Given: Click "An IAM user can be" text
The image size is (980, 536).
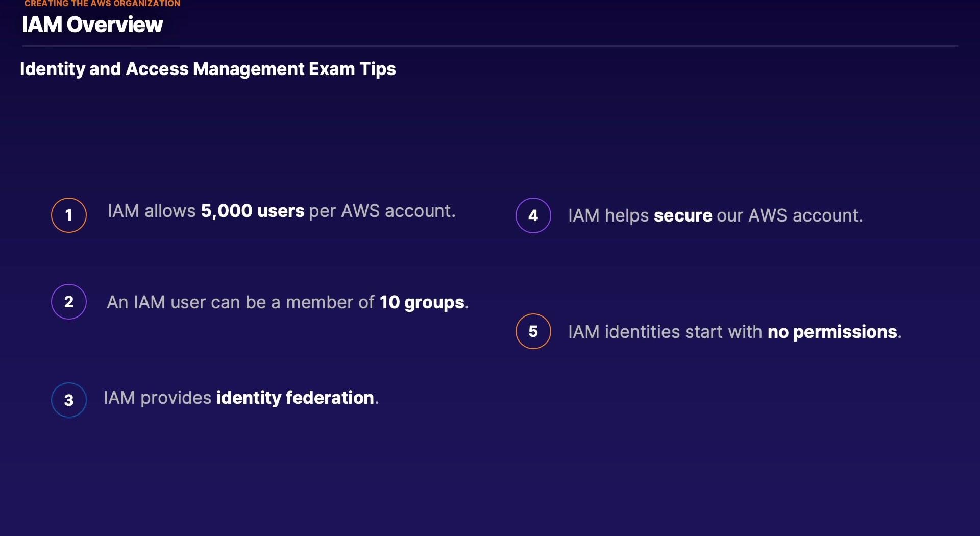Looking at the screenshot, I should click(186, 302).
